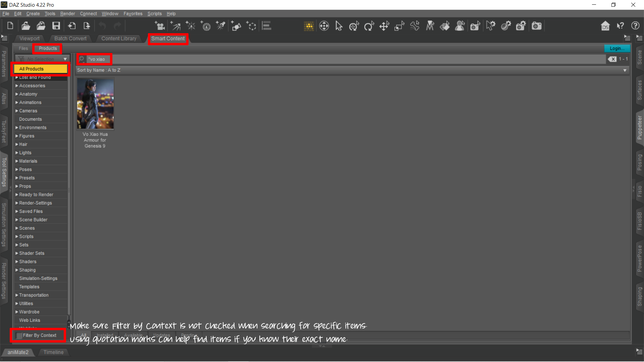This screenshot has height=362, width=644.
Task: Clear the search field with X button
Action: (x=612, y=59)
